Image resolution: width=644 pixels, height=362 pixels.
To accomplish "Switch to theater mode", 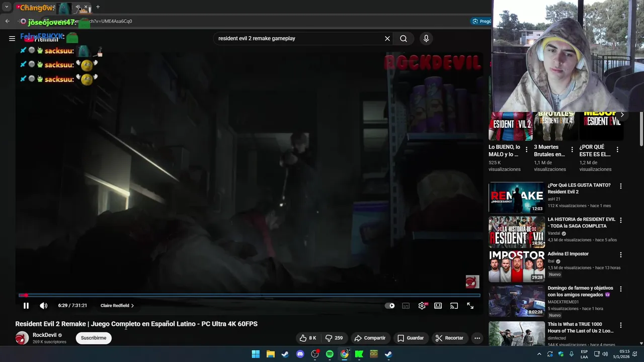I will tap(438, 306).
